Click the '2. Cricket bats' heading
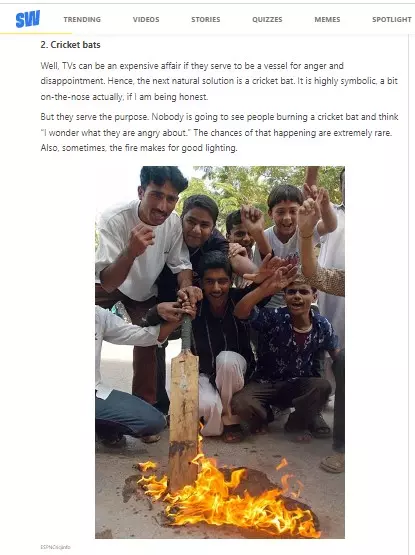415x555 pixels. click(70, 45)
